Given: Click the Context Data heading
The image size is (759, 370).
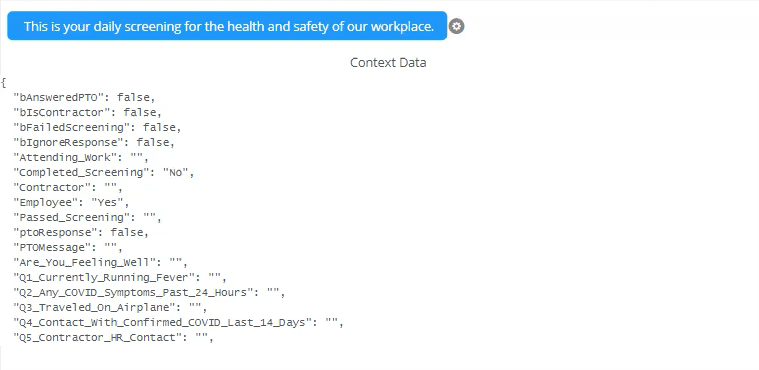Looking at the screenshot, I should [388, 62].
